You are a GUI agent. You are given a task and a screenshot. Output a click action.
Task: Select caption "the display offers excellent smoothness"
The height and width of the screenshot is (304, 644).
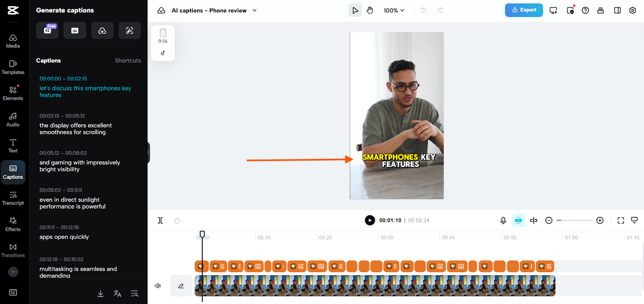point(76,129)
